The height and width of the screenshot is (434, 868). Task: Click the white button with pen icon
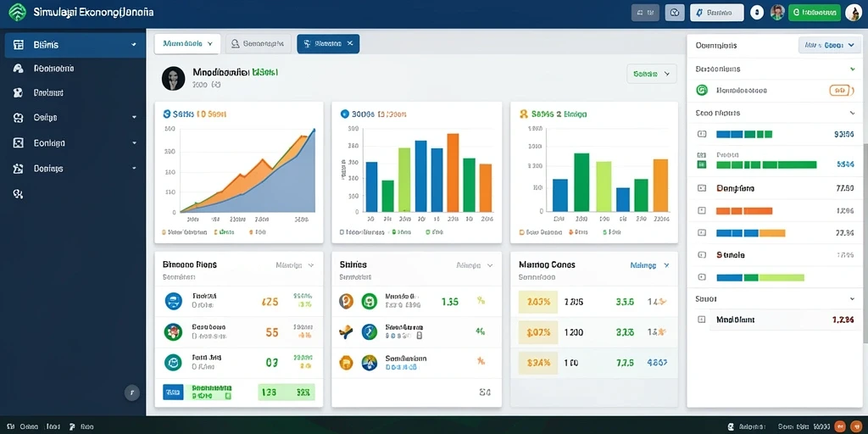tap(717, 12)
